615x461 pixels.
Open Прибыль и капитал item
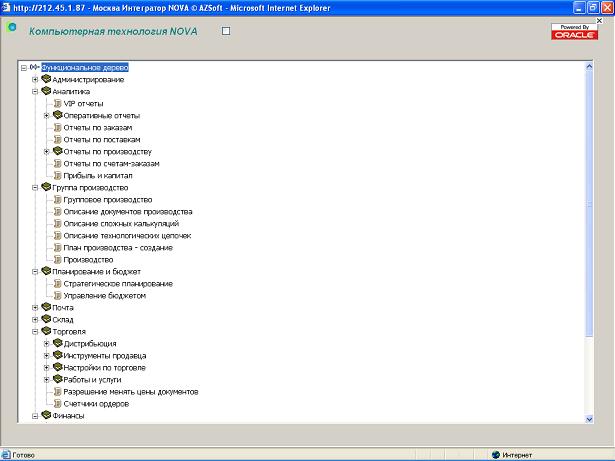[x=98, y=175]
